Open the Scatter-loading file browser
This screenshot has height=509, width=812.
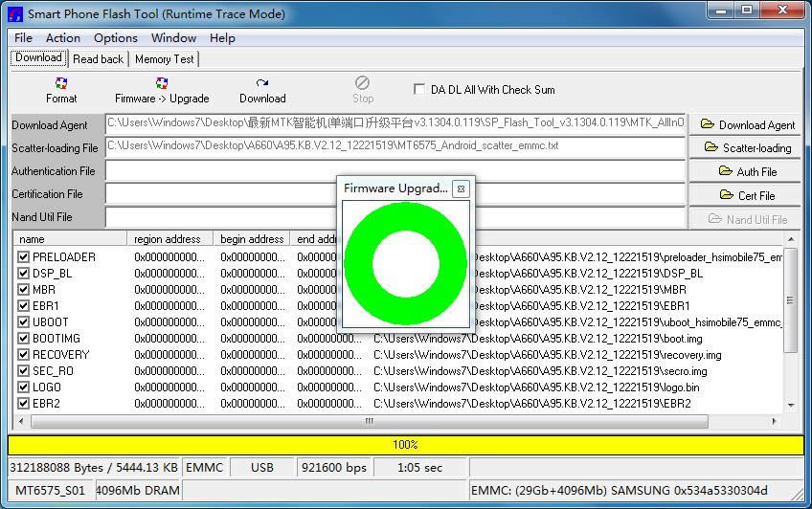747,147
